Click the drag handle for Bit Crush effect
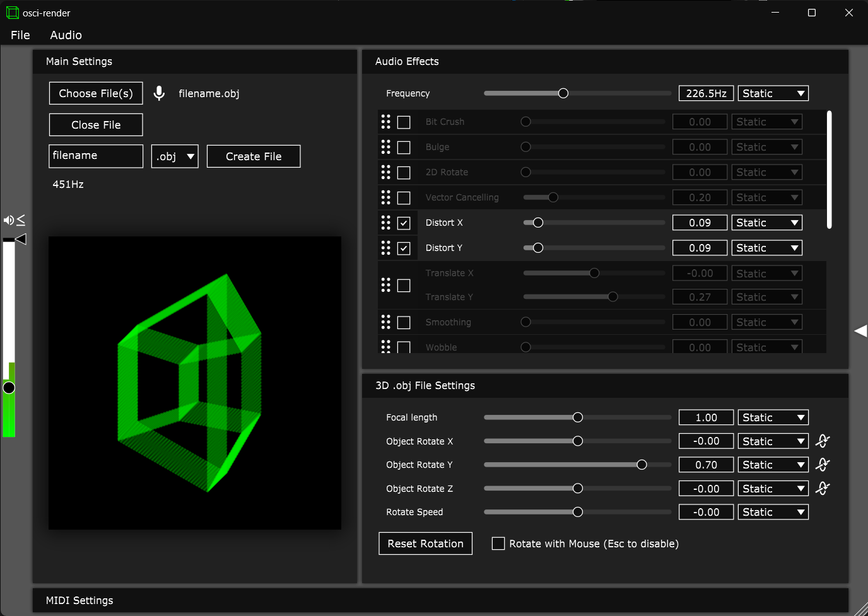The width and height of the screenshot is (868, 616). point(386,122)
